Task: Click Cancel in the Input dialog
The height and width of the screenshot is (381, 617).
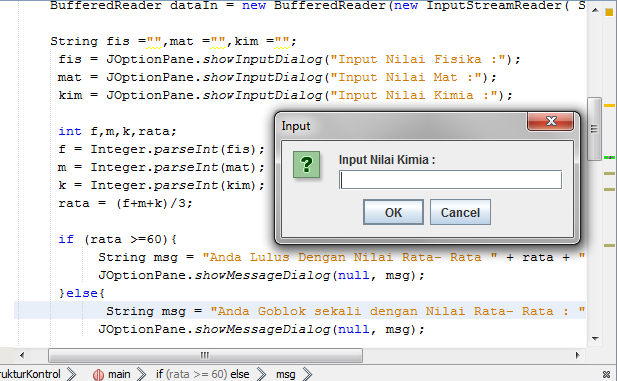Action: (460, 212)
